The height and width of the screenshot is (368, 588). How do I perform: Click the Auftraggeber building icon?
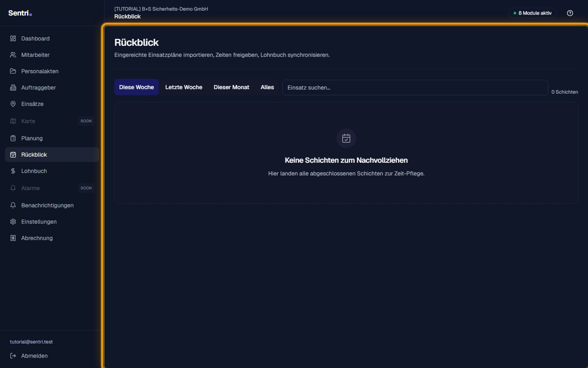(x=13, y=88)
